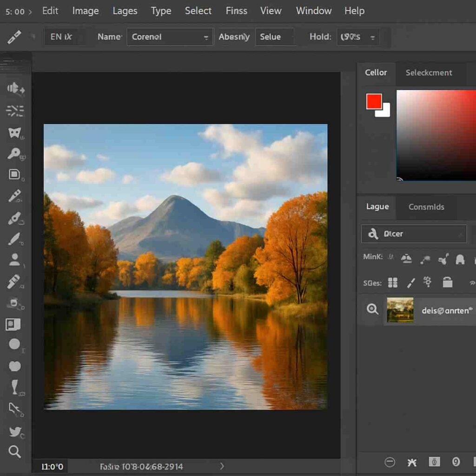The width and height of the screenshot is (476, 476).
Task: Toggle visibility for the deis anrten layer
Action: [x=372, y=309]
